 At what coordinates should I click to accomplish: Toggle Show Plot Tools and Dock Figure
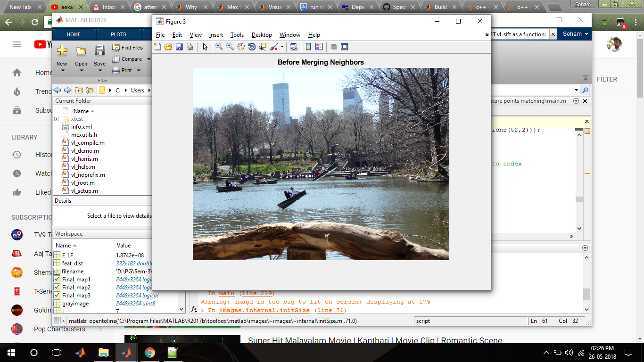[x=344, y=47]
